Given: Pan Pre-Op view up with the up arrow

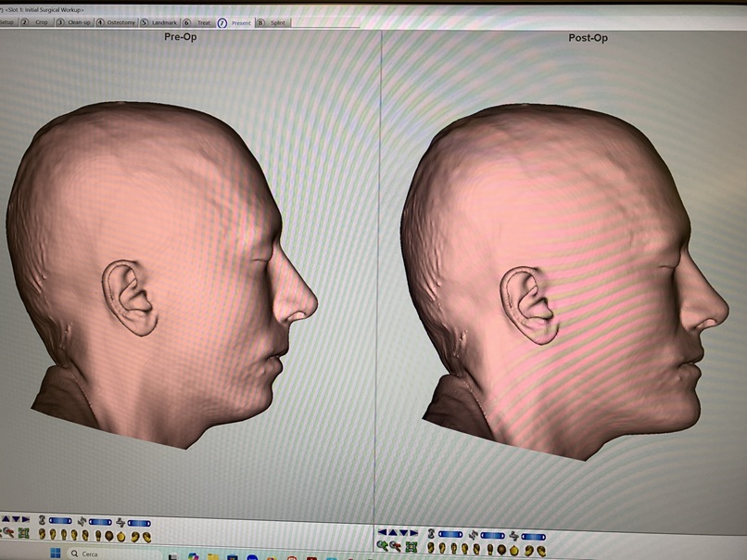Looking at the screenshot, I should coord(6,519).
